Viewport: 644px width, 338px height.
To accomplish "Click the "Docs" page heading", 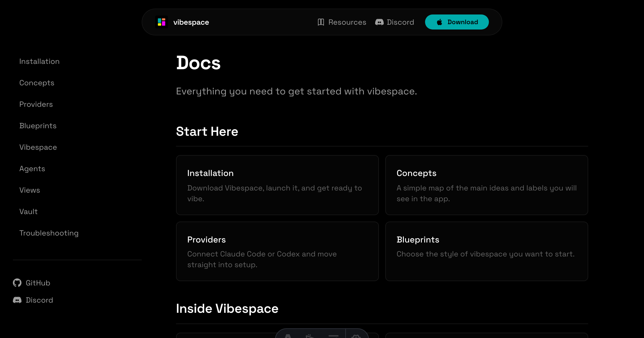I will [x=198, y=63].
